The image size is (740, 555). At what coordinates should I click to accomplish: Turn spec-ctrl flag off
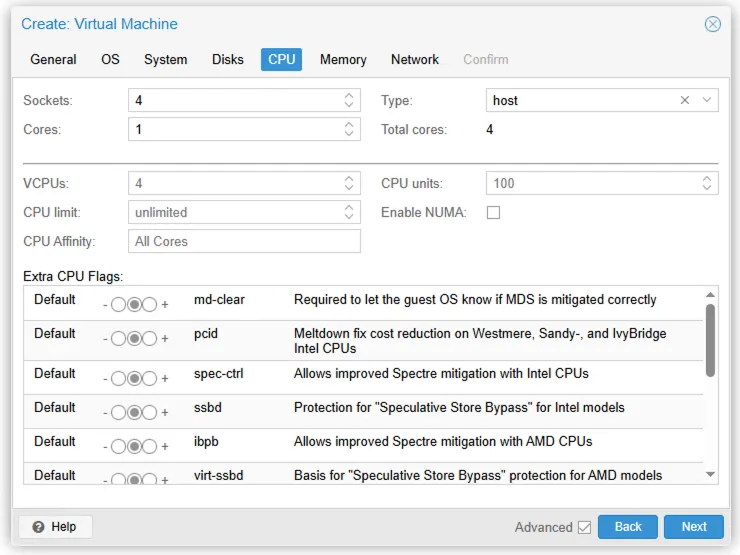118,378
